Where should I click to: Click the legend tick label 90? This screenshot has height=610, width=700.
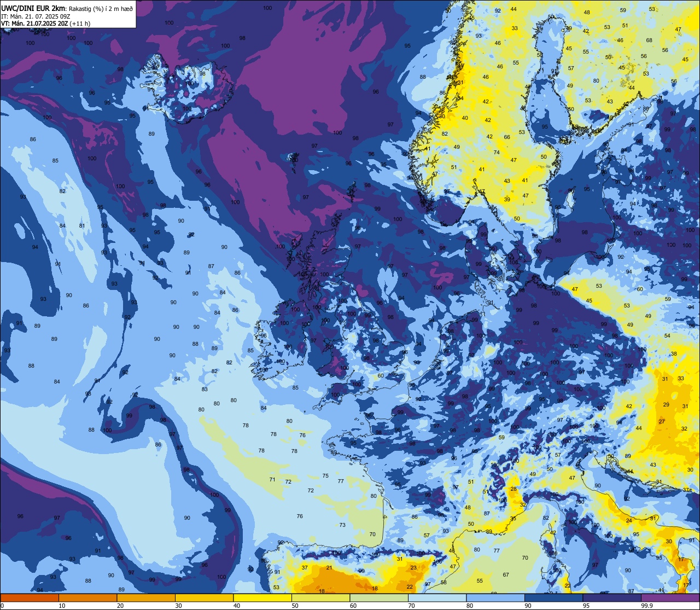[528, 606]
